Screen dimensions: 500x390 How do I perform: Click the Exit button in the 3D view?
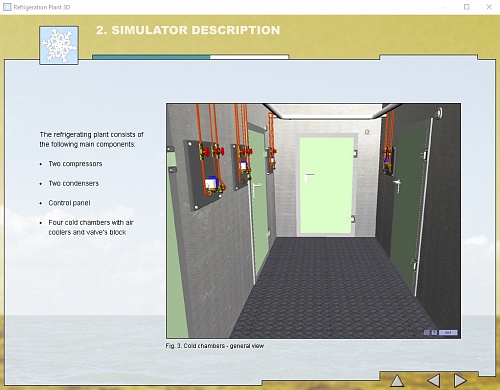pyautogui.click(x=448, y=332)
